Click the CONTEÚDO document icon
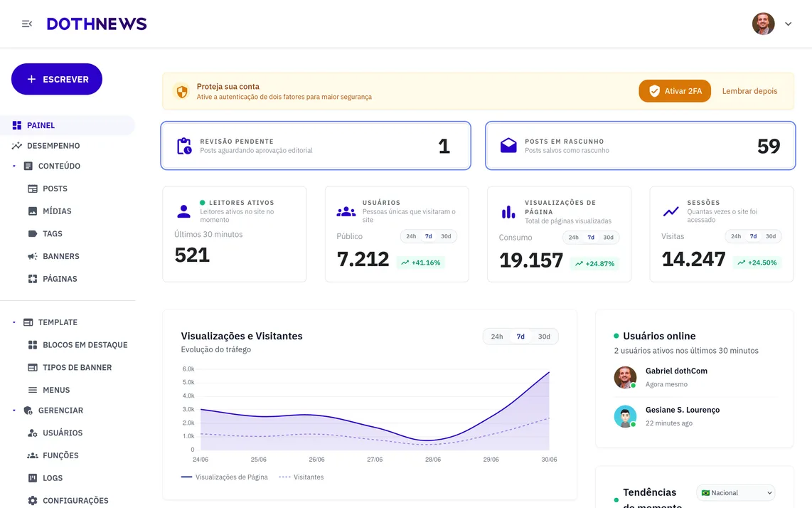Screen dimensions: 812x508 tap(28, 166)
